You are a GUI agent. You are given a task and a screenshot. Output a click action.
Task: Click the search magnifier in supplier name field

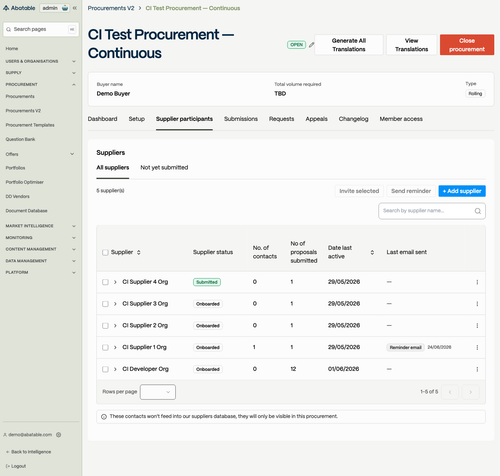click(477, 211)
